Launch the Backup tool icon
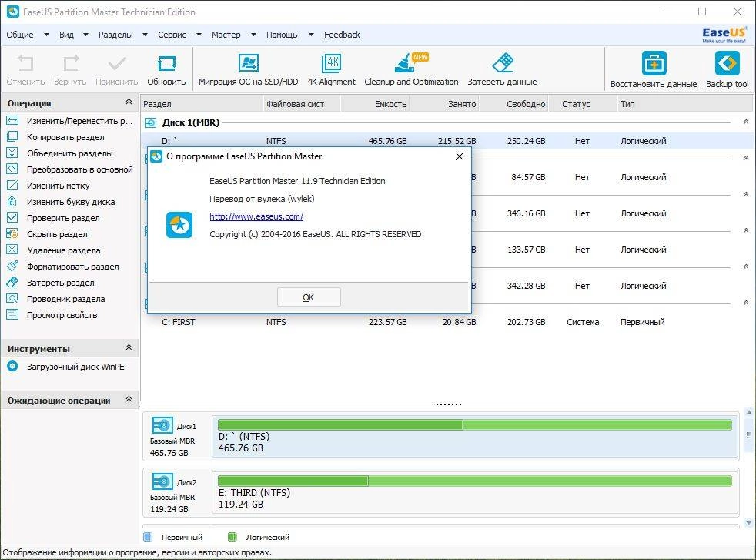This screenshot has height=560, width=756. coord(727,63)
